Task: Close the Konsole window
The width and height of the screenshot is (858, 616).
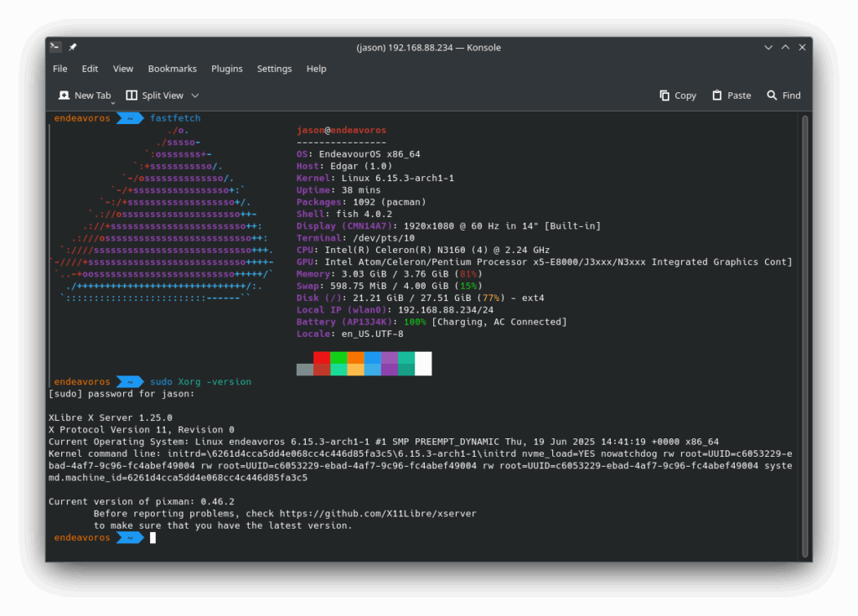Action: coord(802,47)
